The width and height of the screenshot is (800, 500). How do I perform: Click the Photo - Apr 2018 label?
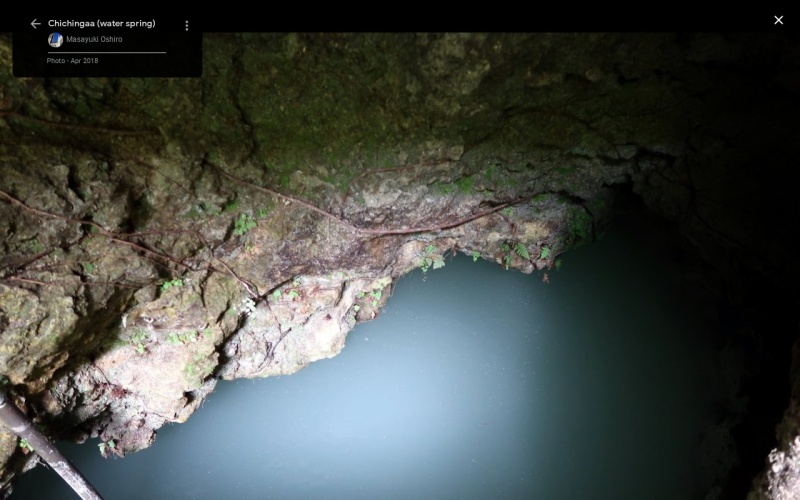click(72, 61)
